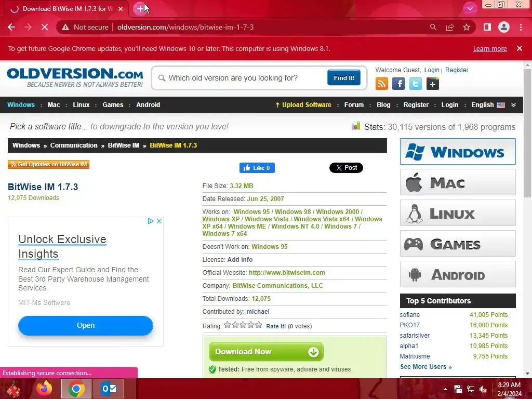Screen dimensions: 532x399
Task: Open the Android platform tile
Action: point(458,274)
